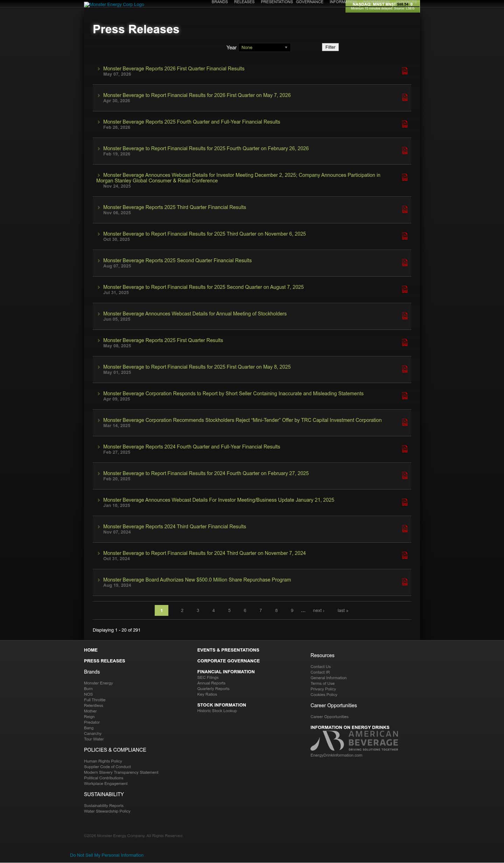Open PDF icon for Oct 30, 2025 release
The width and height of the screenshot is (504, 863).
click(405, 236)
